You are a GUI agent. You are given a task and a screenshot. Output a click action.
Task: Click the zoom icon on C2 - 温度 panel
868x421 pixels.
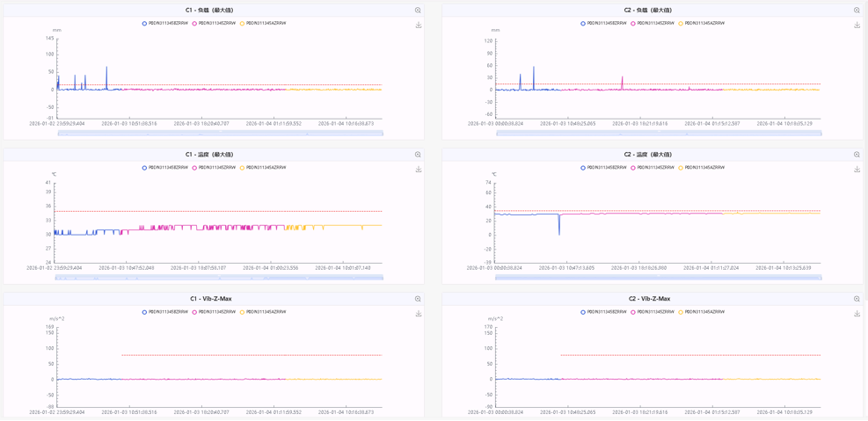pos(857,155)
